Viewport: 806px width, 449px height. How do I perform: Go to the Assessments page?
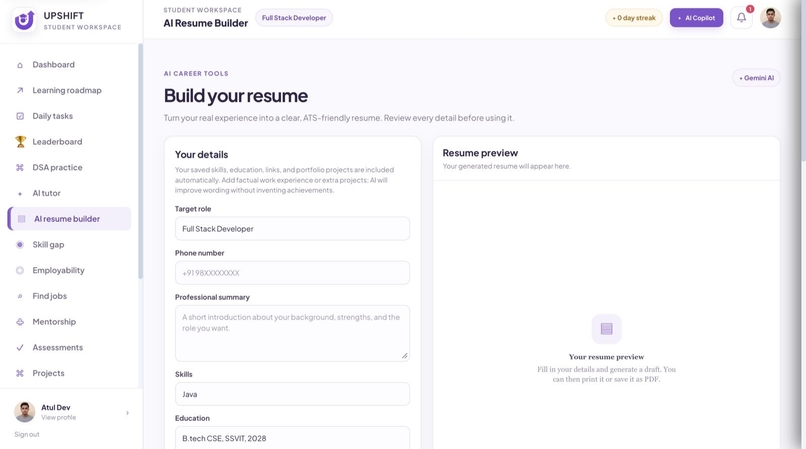click(69, 348)
